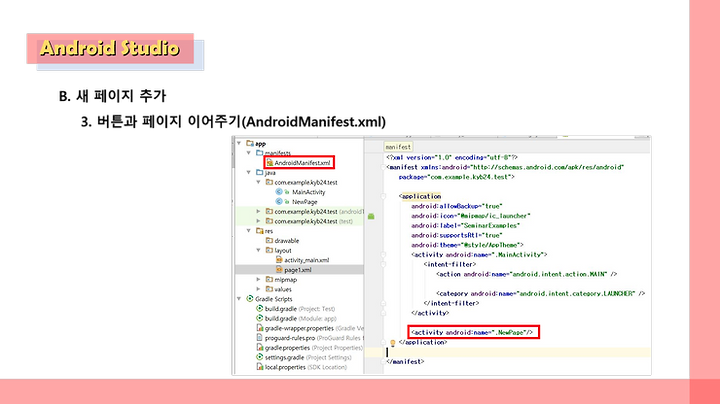Click the settings.gradle file icon

coord(259,357)
